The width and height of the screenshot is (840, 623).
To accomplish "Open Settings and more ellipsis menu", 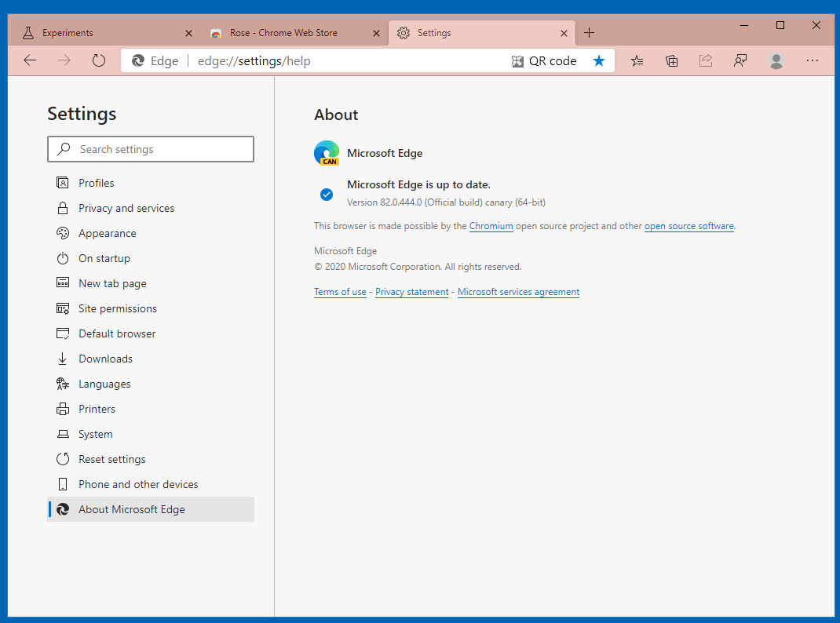I will (x=813, y=60).
